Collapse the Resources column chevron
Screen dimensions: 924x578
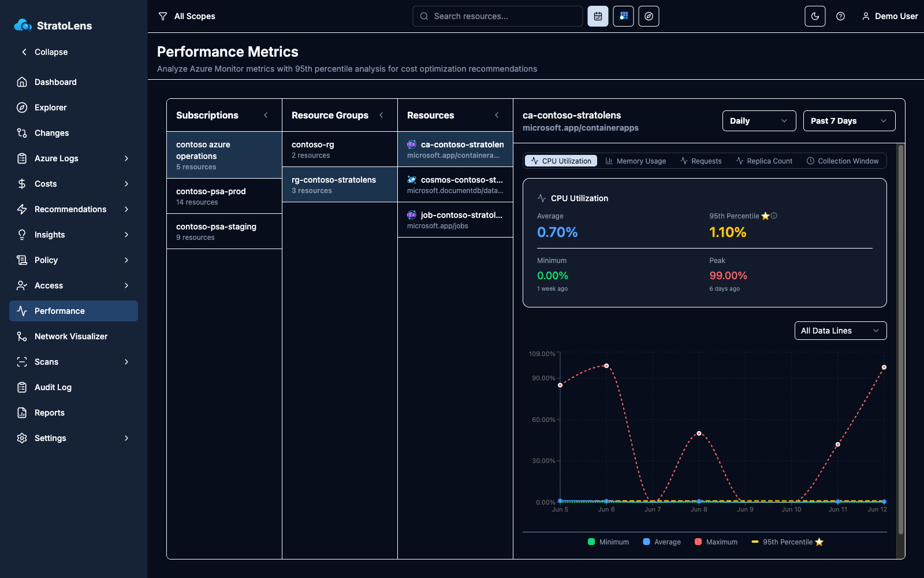pyautogui.click(x=497, y=115)
